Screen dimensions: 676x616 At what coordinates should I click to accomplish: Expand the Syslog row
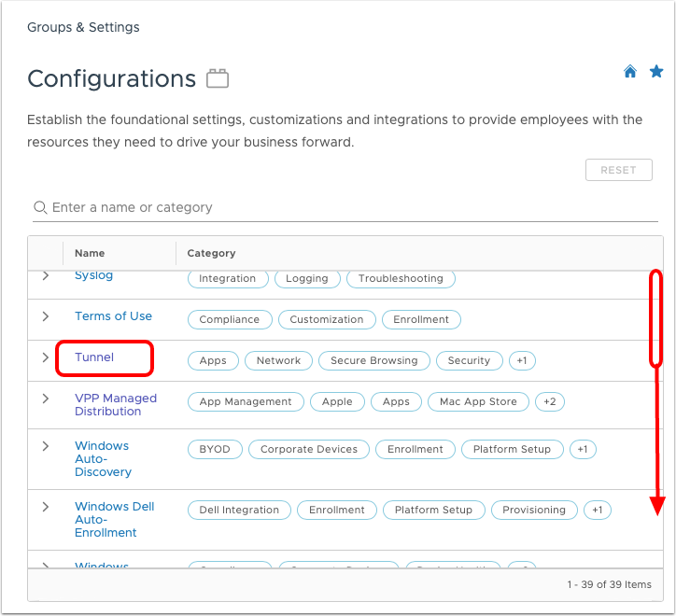pyautogui.click(x=45, y=276)
